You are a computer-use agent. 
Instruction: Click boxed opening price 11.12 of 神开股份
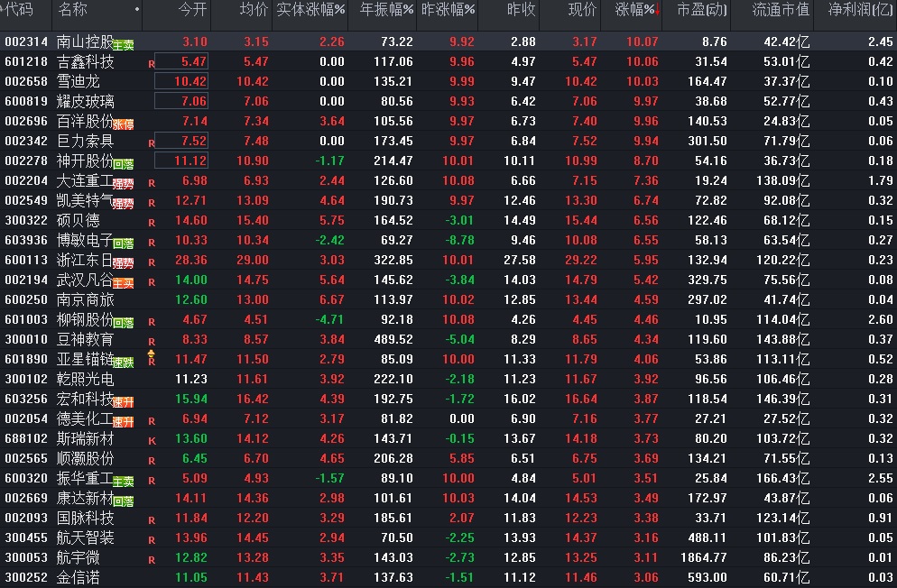tap(181, 161)
